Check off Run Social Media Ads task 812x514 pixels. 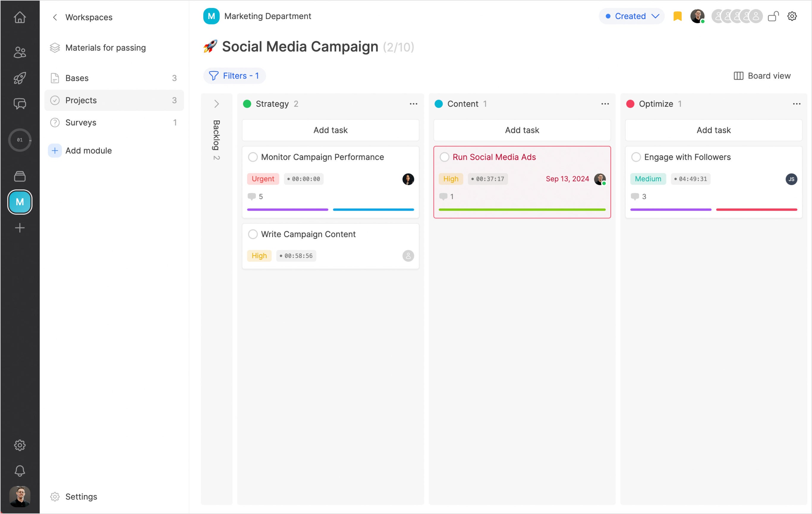pos(444,157)
